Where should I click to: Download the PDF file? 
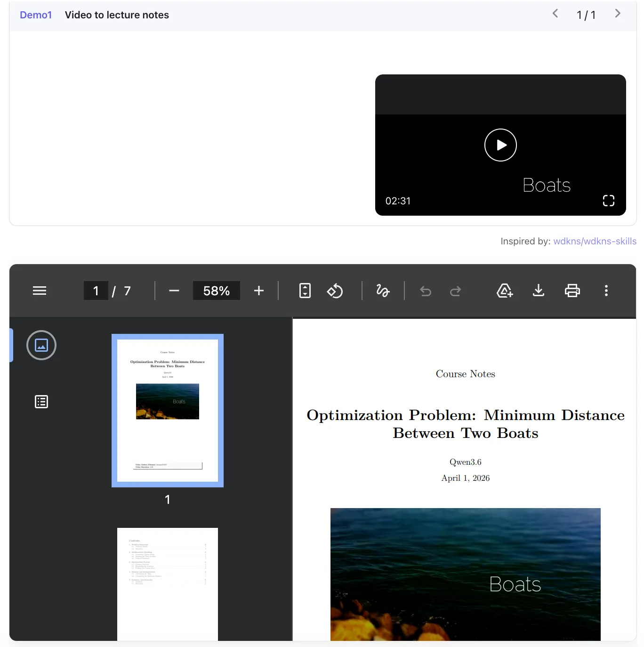[539, 291]
